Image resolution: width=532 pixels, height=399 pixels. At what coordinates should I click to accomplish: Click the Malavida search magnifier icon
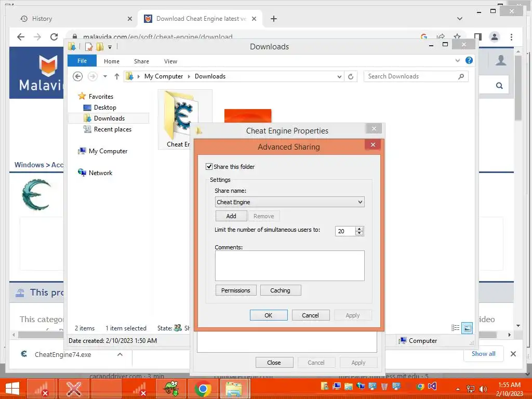[x=499, y=86]
